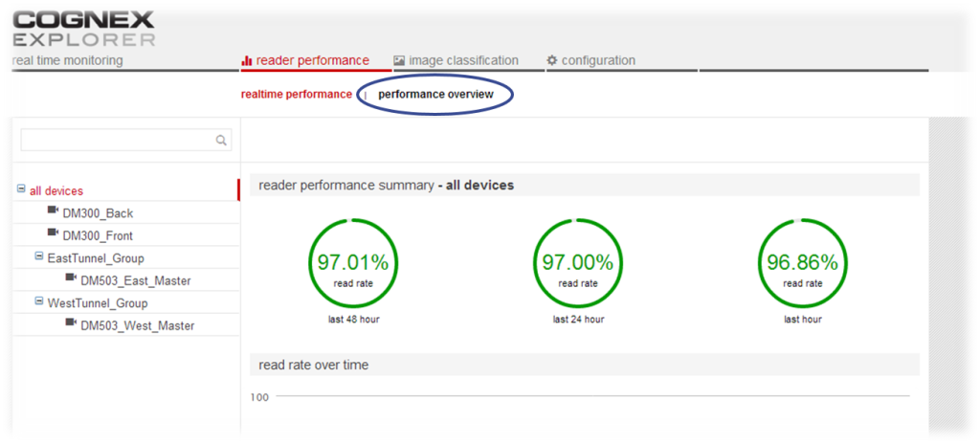980x444 pixels.
Task: Switch to the image classification tab
Action: 456,60
